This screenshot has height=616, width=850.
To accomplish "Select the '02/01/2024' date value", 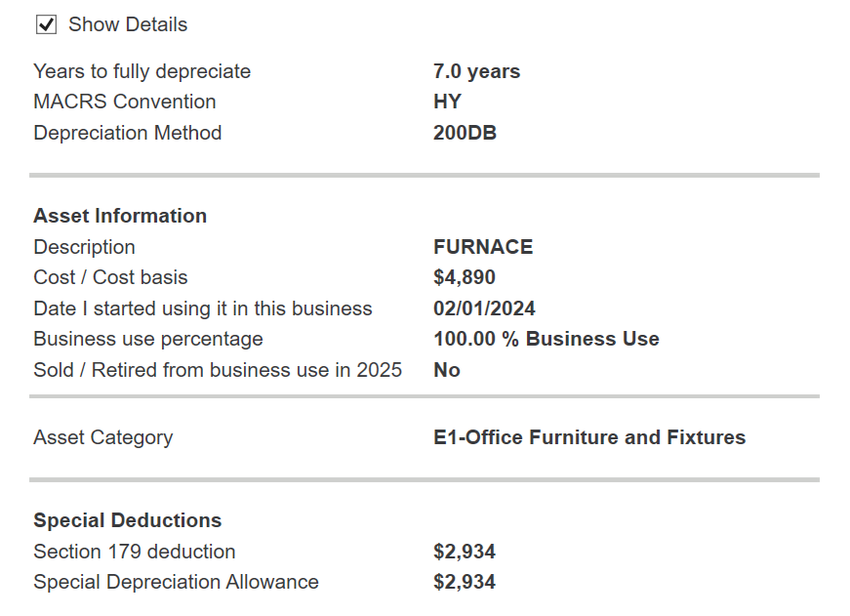I will 484,308.
